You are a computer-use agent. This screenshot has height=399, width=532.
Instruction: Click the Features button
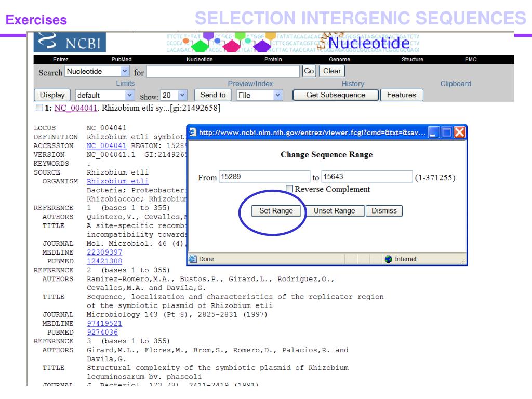[x=402, y=95]
